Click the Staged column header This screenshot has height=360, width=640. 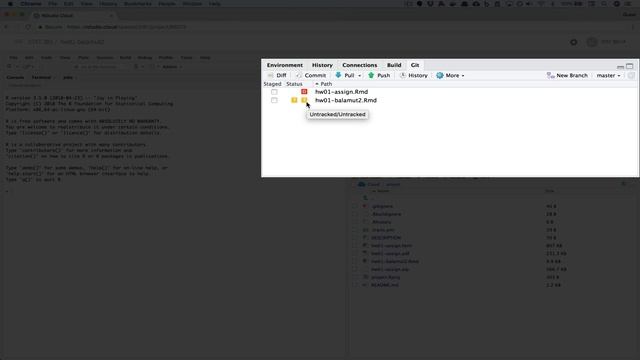tap(272, 84)
